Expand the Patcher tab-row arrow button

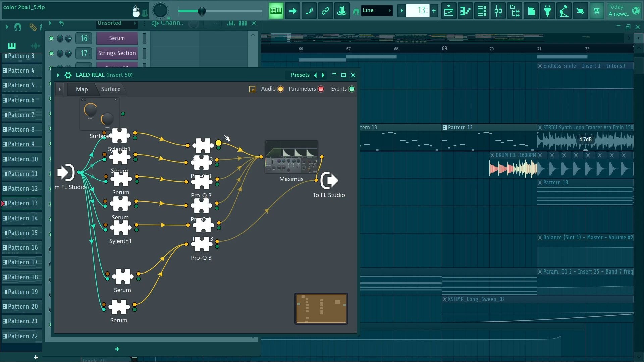pos(60,89)
